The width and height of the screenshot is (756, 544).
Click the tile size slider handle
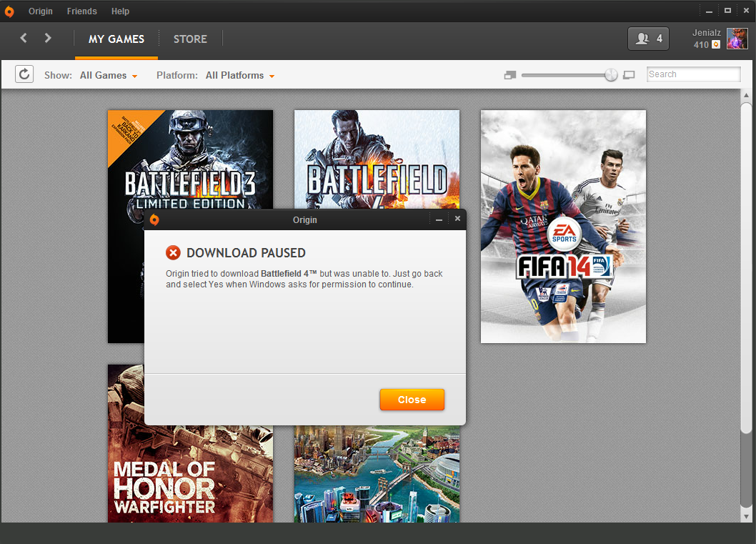tap(611, 75)
